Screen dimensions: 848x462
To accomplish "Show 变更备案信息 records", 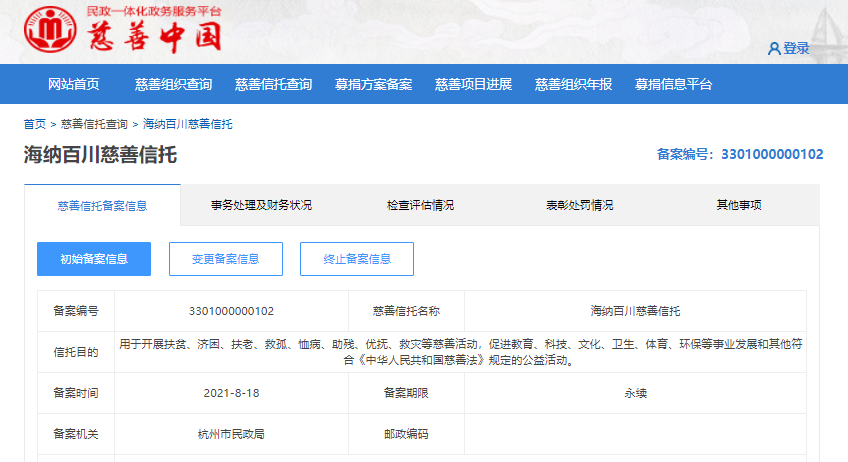I will click(226, 259).
